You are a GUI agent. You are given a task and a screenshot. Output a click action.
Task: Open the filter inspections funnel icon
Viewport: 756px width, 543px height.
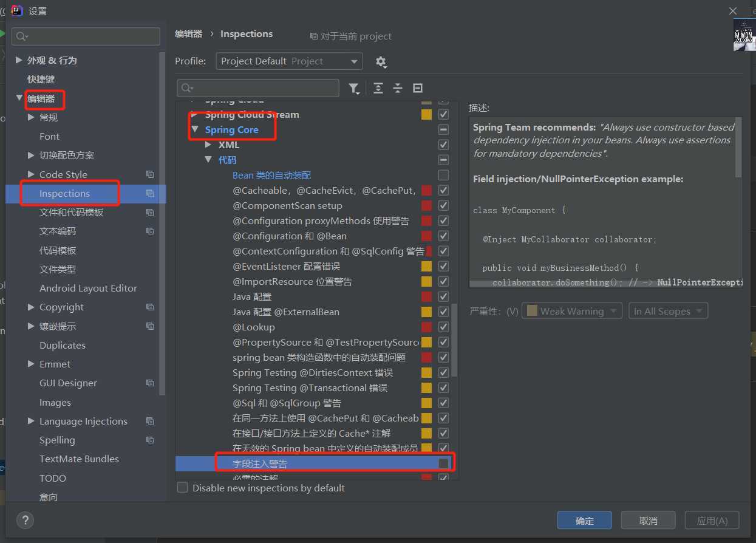(x=354, y=89)
